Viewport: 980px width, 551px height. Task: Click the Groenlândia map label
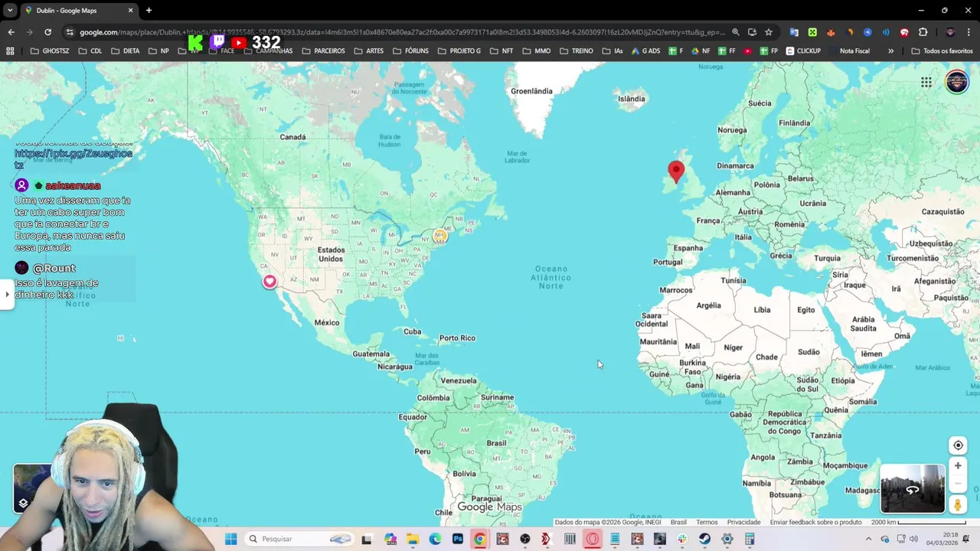pos(531,91)
